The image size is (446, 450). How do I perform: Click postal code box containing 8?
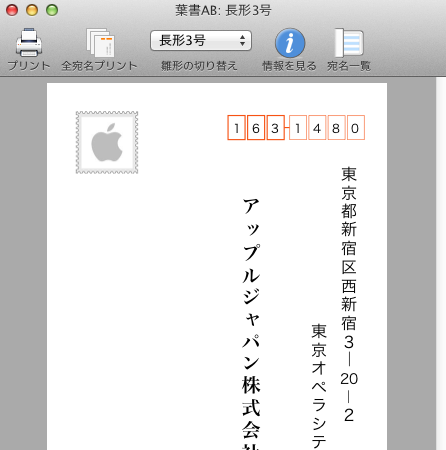(336, 128)
